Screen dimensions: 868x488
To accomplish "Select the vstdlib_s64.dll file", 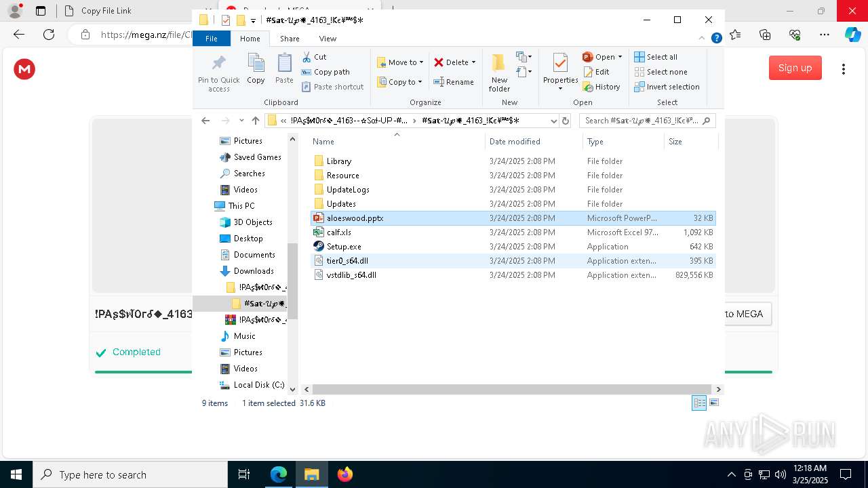I will click(513, 275).
